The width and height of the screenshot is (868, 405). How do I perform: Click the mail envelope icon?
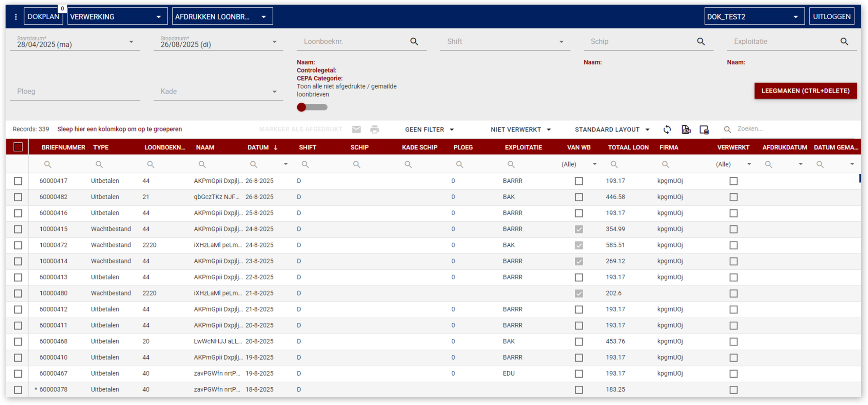356,129
